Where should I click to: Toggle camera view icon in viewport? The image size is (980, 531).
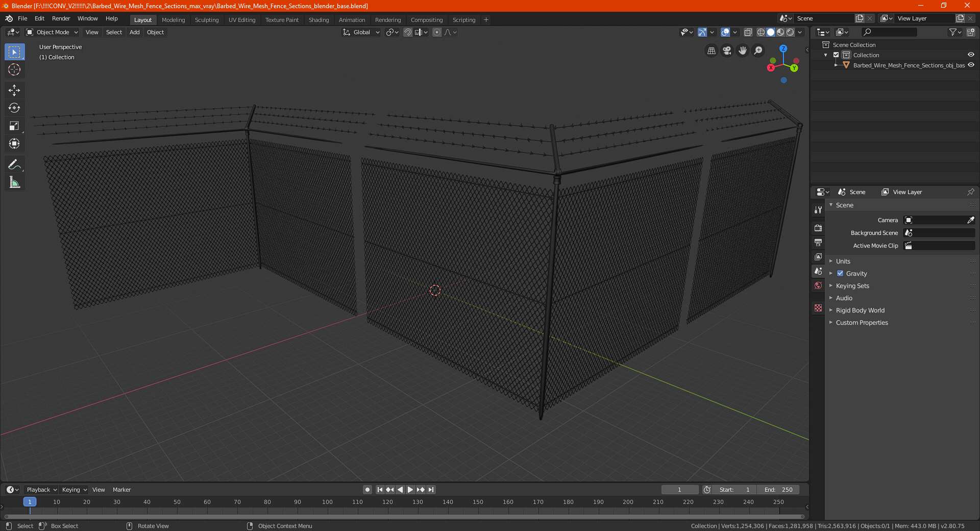(x=727, y=51)
